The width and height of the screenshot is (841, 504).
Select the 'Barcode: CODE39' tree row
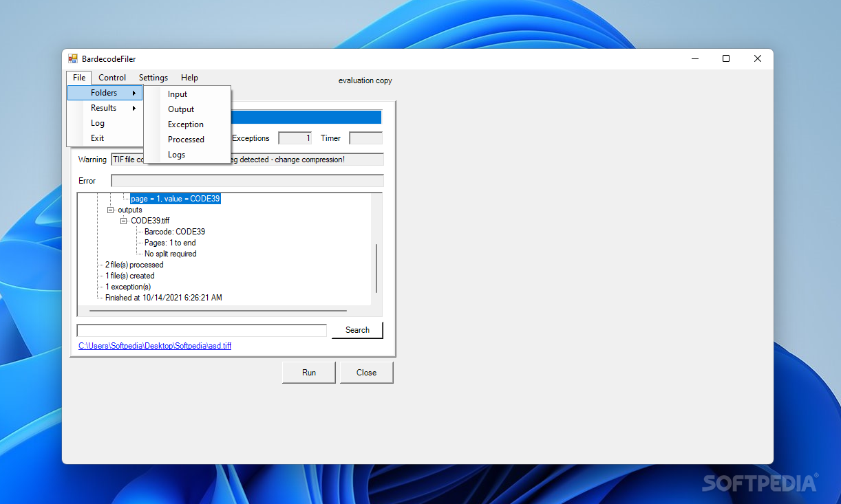point(175,232)
